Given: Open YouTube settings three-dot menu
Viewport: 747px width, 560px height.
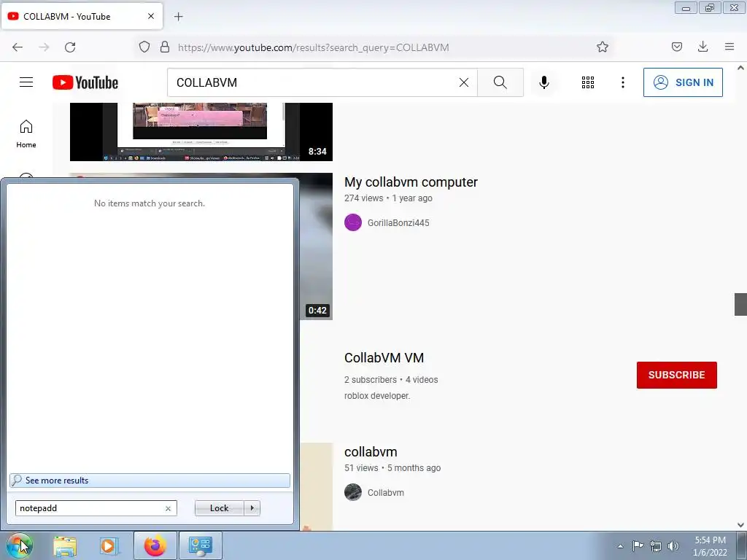Looking at the screenshot, I should pyautogui.click(x=623, y=82).
